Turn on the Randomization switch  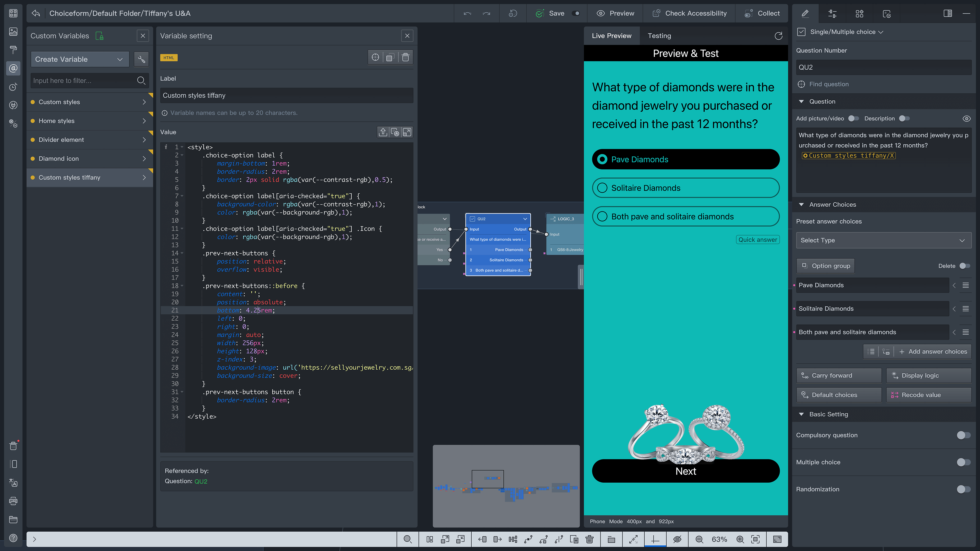point(963,489)
